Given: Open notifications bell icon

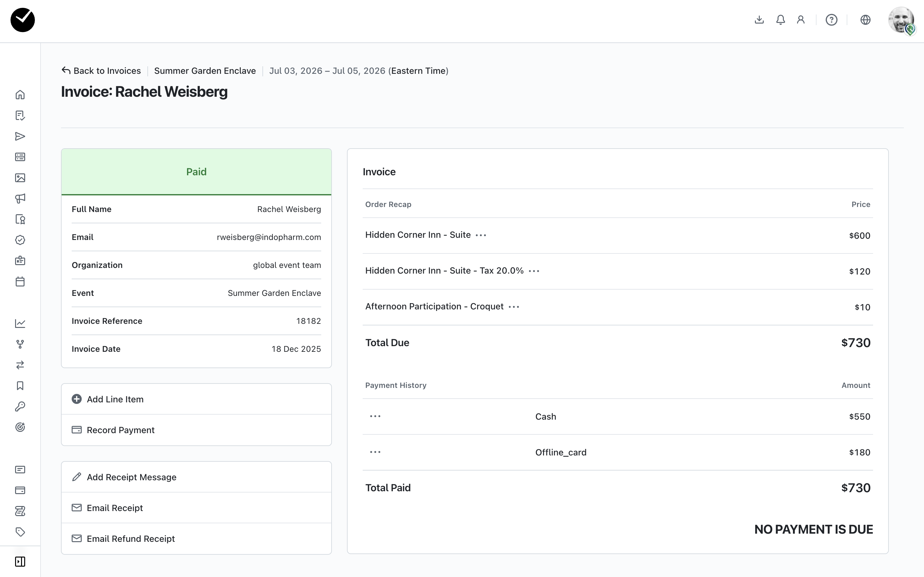Looking at the screenshot, I should (x=780, y=20).
